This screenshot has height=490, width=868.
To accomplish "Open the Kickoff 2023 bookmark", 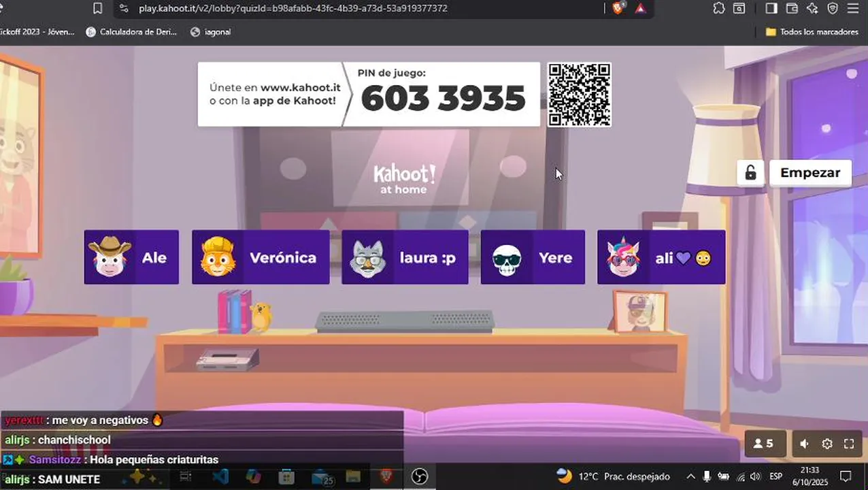I will 37,32.
